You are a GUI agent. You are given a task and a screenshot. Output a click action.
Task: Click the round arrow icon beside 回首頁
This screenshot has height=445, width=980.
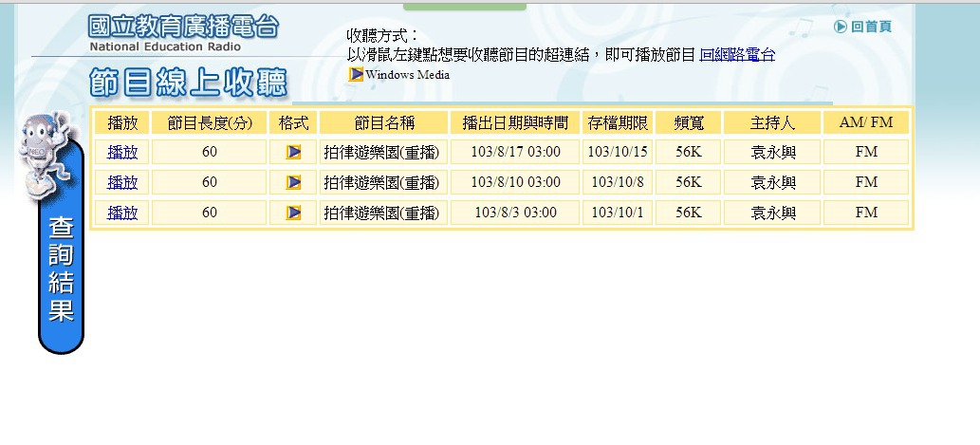tap(841, 27)
